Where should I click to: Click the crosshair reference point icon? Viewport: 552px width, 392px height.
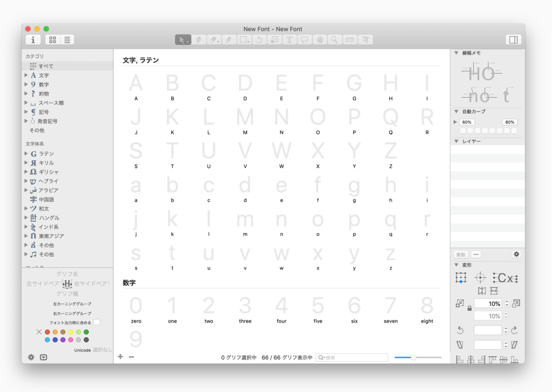click(480, 278)
